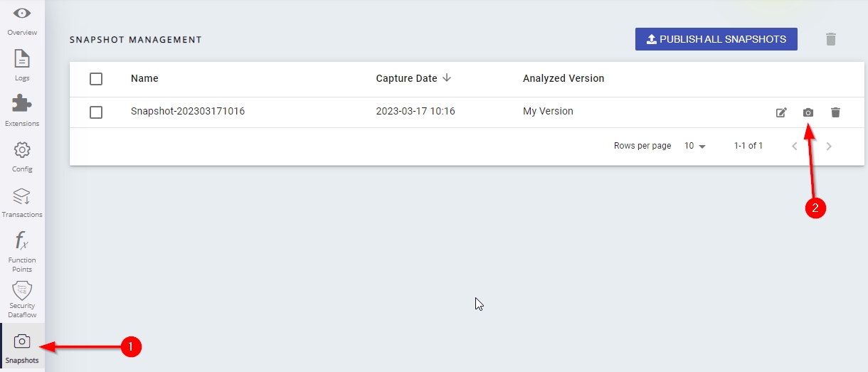Click the camera icon in snapshot row
Screen dimensions: 868x372
click(x=808, y=112)
